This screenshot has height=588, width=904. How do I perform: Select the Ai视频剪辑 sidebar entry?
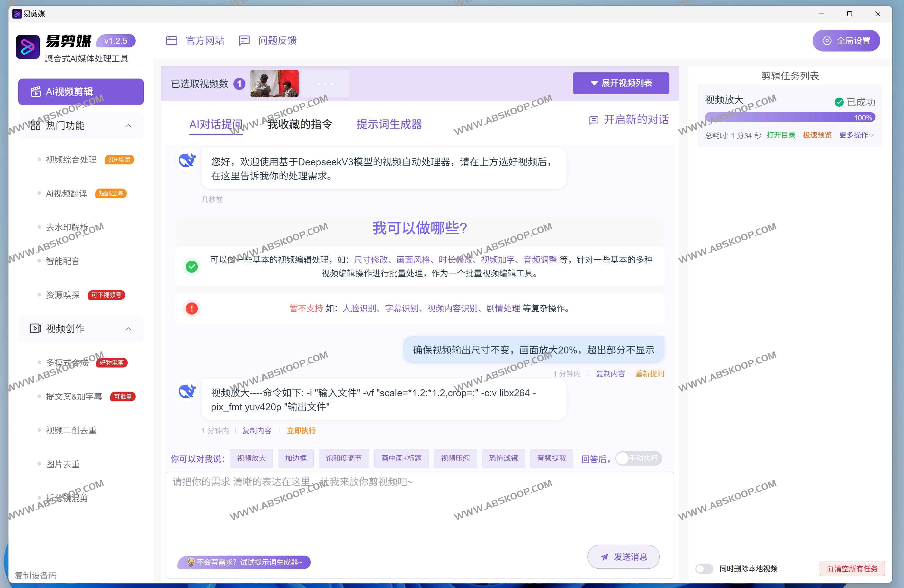81,92
